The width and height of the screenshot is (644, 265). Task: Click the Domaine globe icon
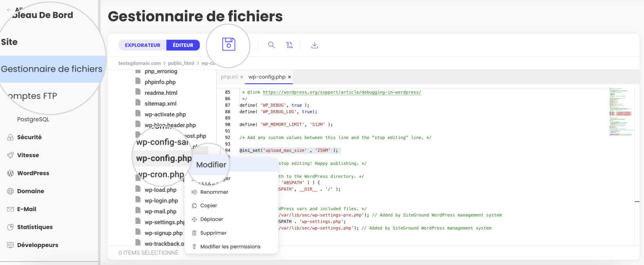(10, 191)
